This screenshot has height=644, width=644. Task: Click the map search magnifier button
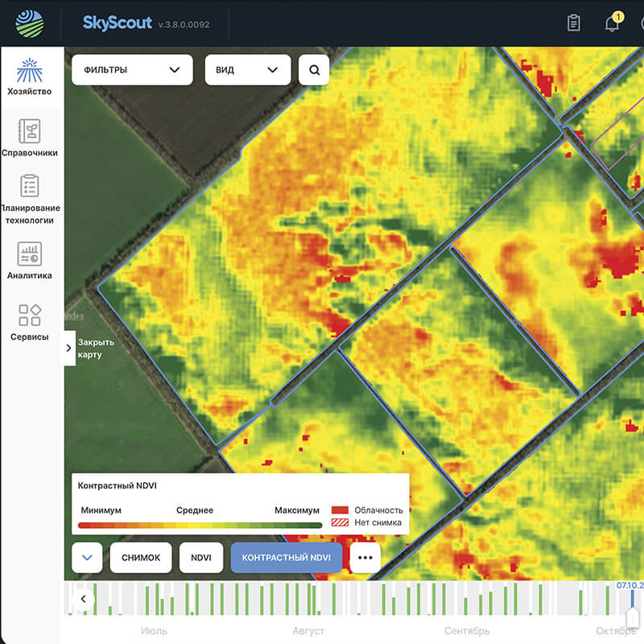tap(314, 70)
